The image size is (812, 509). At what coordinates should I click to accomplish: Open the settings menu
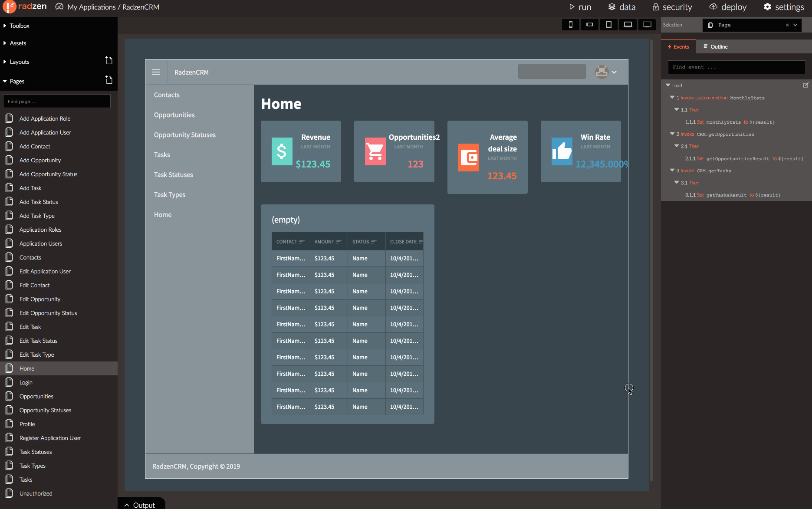click(x=784, y=7)
